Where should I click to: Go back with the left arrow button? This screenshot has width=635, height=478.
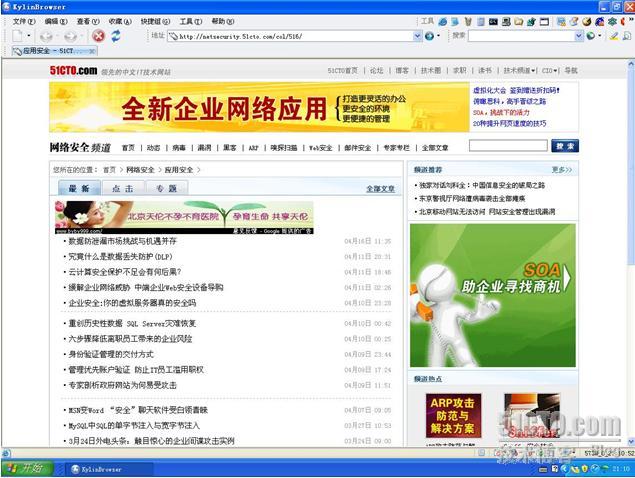coord(46,36)
